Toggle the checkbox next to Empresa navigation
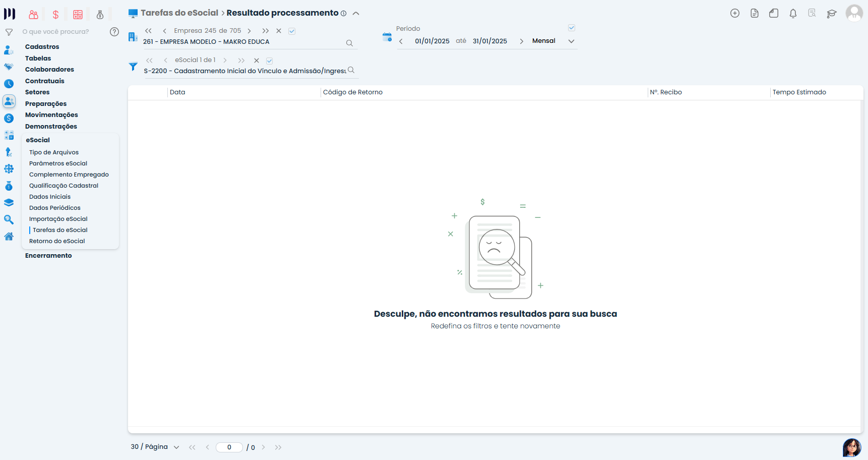 (292, 31)
